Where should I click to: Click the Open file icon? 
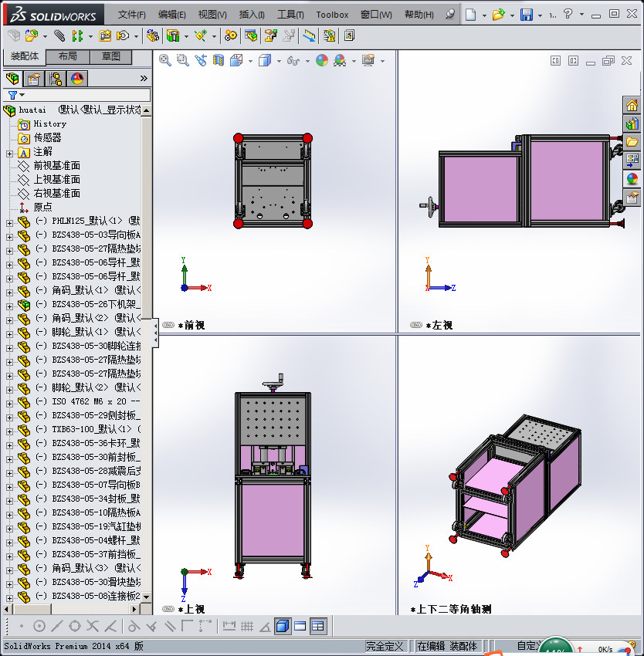[x=498, y=15]
